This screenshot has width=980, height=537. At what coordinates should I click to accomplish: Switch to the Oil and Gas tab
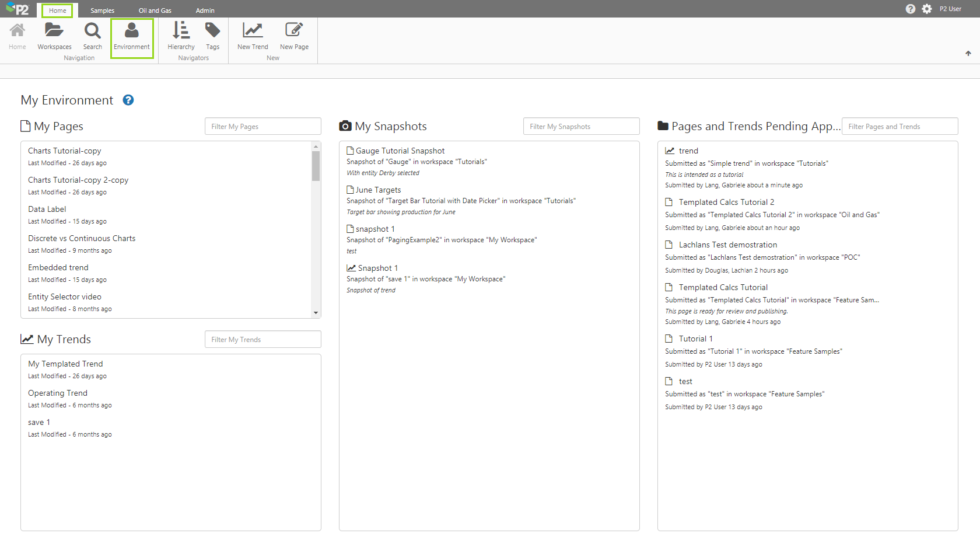[155, 11]
